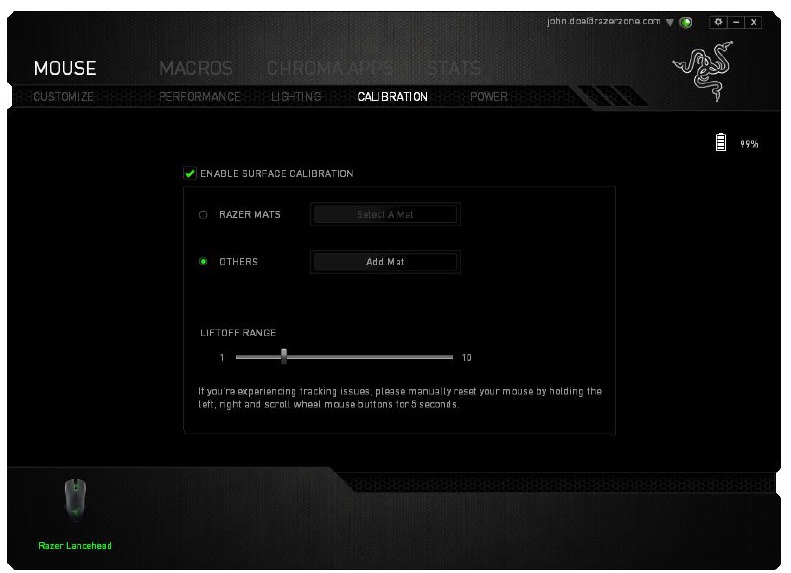Expand the account dropdown arrow
Viewport: 791px width, 573px height.
point(669,22)
